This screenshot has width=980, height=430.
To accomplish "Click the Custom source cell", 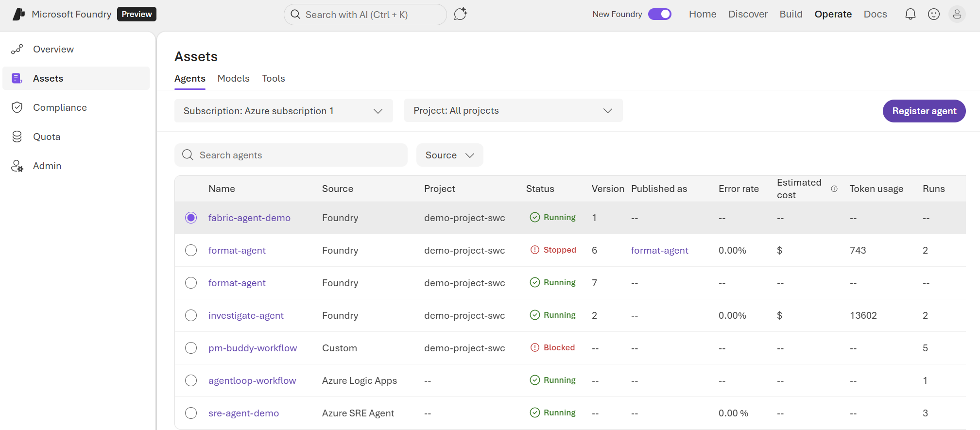I will (340, 348).
